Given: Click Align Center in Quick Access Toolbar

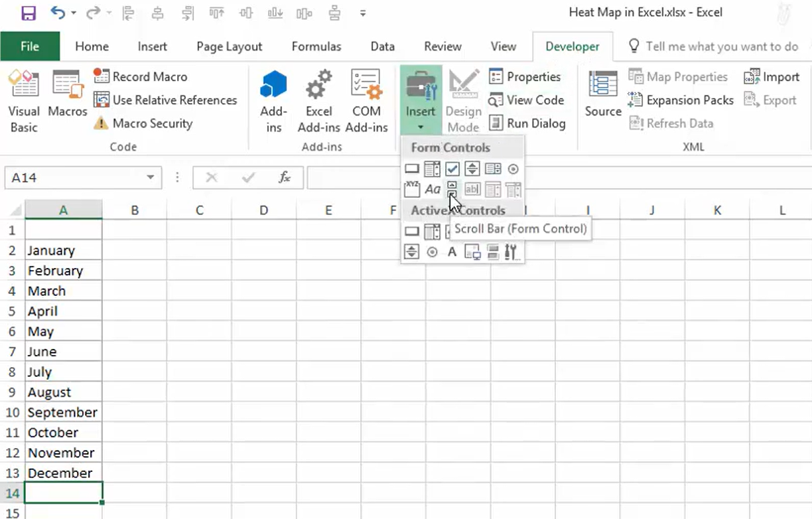Looking at the screenshot, I should click(158, 13).
